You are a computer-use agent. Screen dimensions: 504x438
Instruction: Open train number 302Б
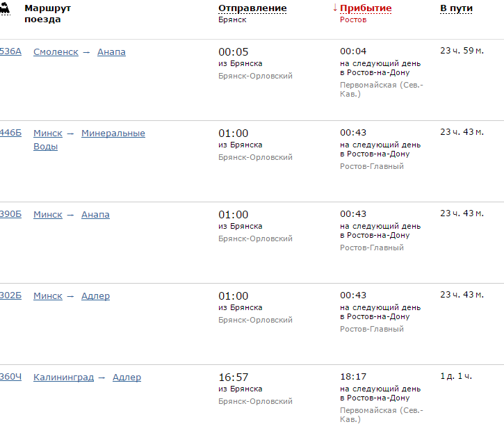click(x=10, y=296)
